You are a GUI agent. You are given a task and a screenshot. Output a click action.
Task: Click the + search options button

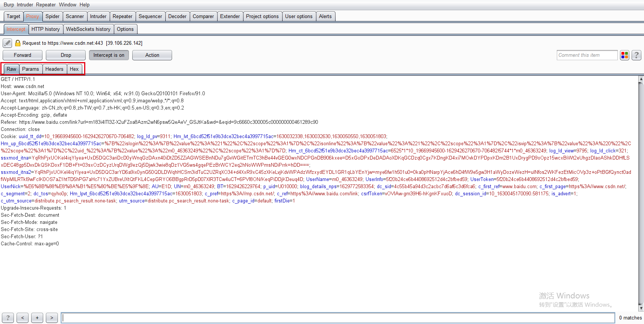point(37,318)
